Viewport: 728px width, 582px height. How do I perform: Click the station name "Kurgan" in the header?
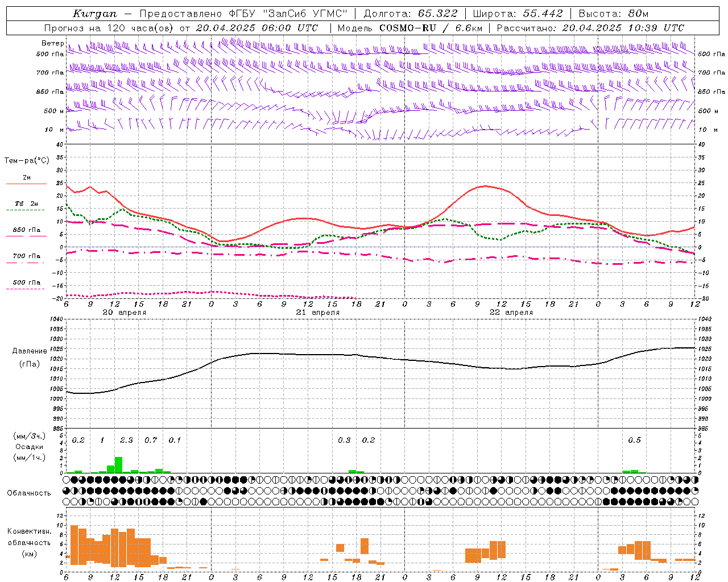coord(94,14)
